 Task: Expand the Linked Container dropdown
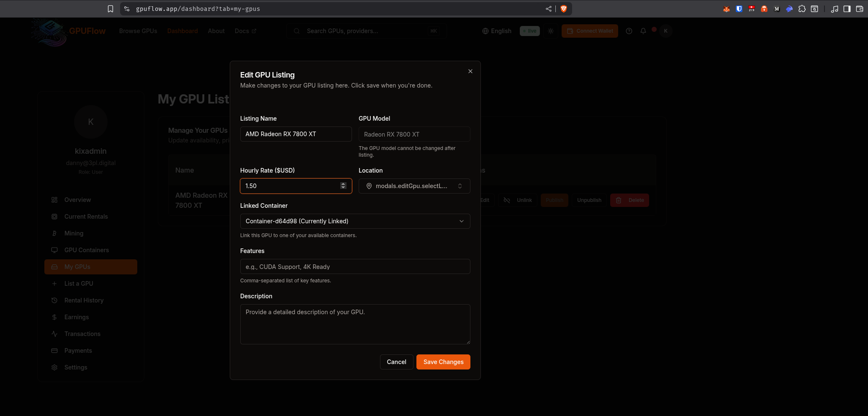[x=355, y=221]
